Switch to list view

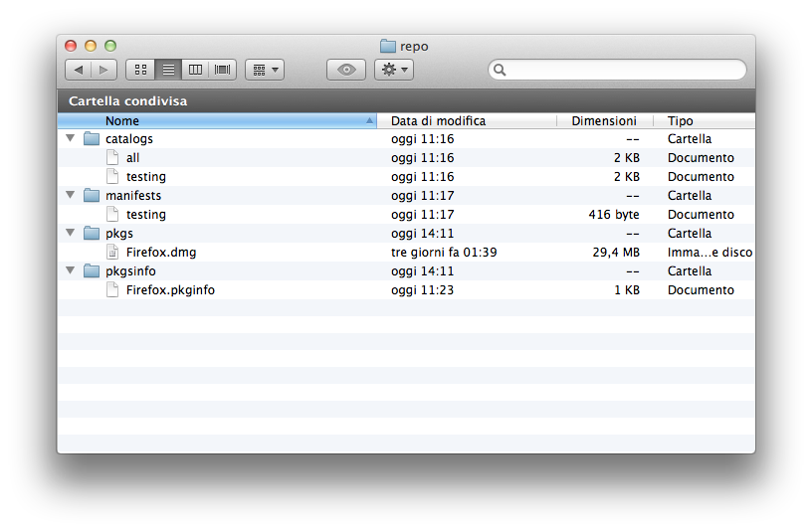168,70
